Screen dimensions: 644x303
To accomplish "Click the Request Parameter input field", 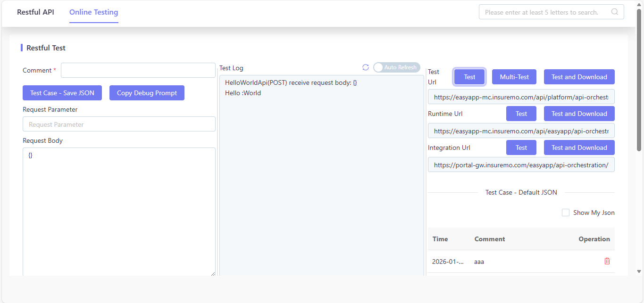I will click(x=119, y=124).
